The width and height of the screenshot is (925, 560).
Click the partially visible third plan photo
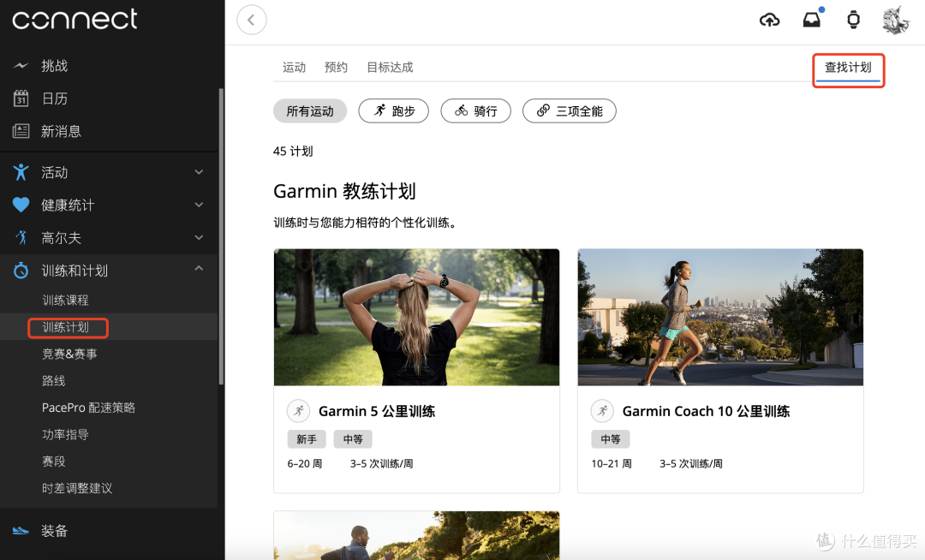pyautogui.click(x=416, y=535)
